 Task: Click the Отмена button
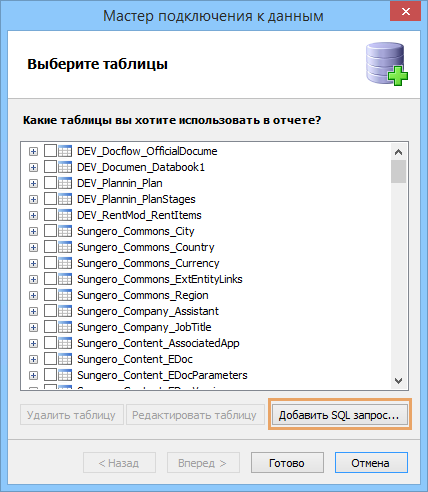[x=371, y=463]
